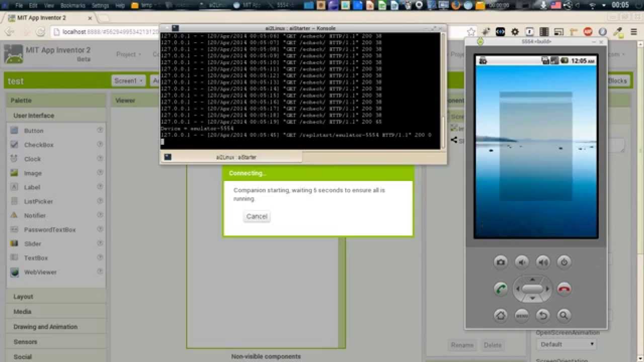Select the Label component in Palette

coord(32,187)
